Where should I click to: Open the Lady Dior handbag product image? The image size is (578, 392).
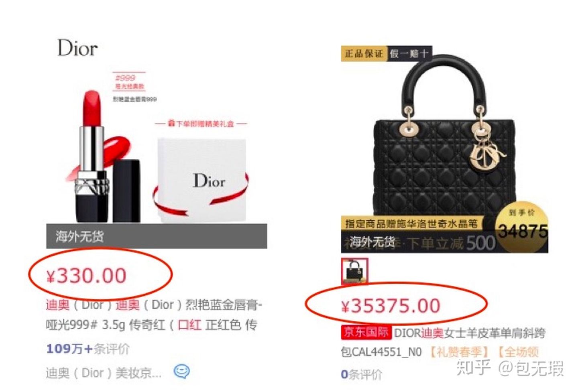444,149
